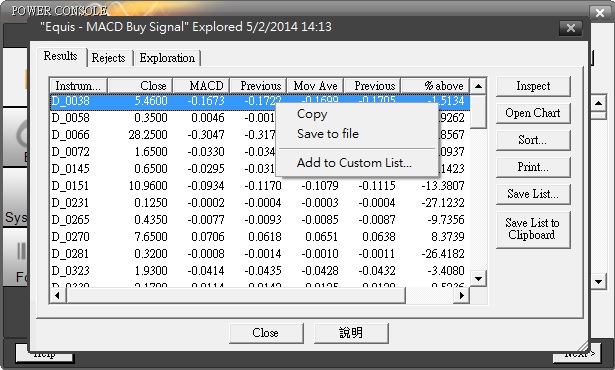This screenshot has height=370, width=615.
Task: Open the Sort... dialog button
Action: coord(533,140)
